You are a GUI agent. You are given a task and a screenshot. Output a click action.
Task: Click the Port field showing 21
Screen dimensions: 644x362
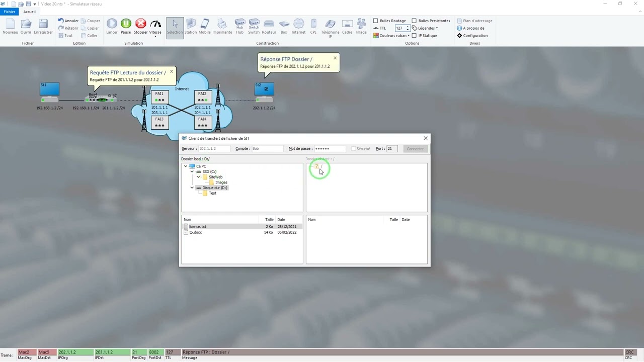(392, 149)
